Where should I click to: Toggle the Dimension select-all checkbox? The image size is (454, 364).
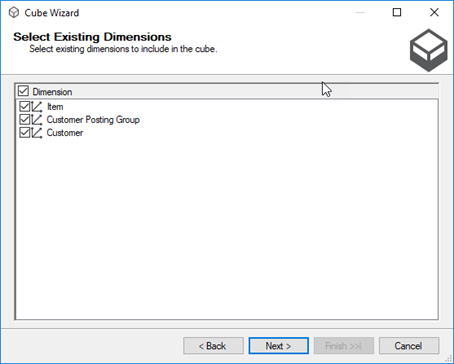[23, 91]
